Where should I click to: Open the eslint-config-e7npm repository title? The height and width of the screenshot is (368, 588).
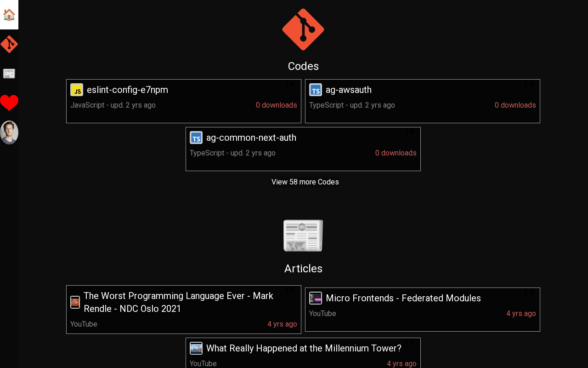pyautogui.click(x=127, y=90)
